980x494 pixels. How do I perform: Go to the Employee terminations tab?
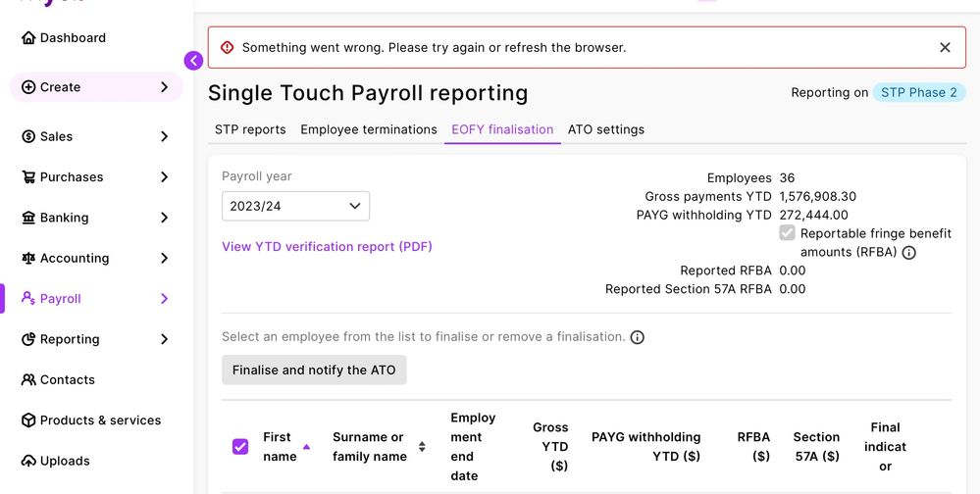click(x=369, y=129)
